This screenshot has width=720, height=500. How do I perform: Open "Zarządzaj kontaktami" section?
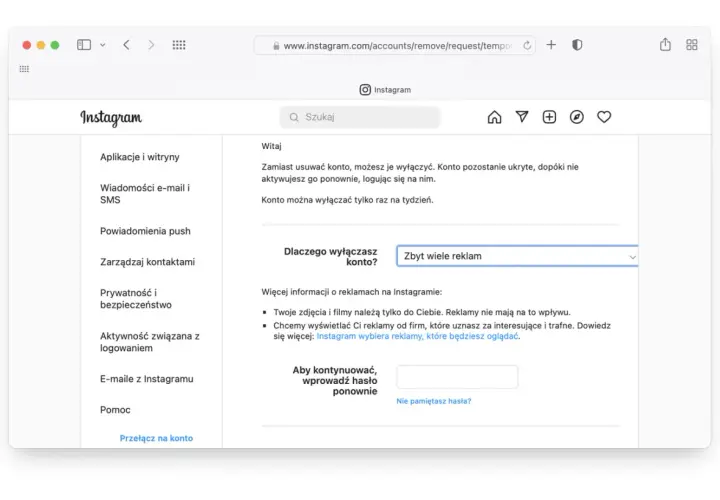pyautogui.click(x=147, y=262)
